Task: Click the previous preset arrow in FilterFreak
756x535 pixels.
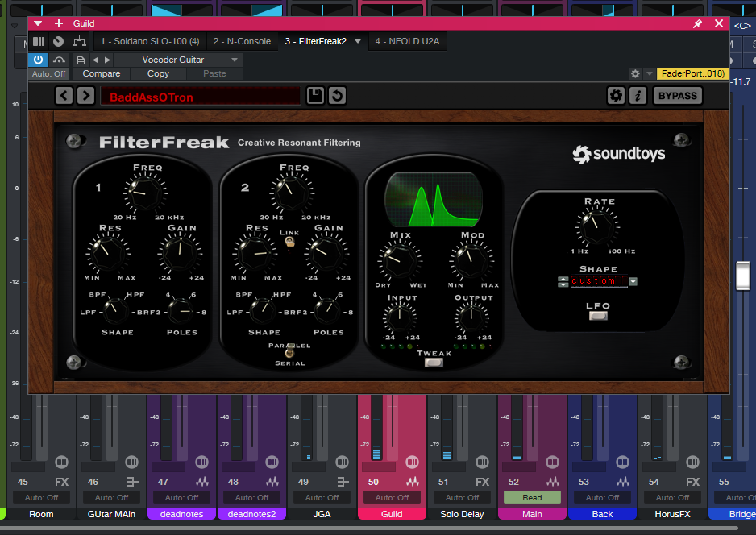Action: pos(64,95)
